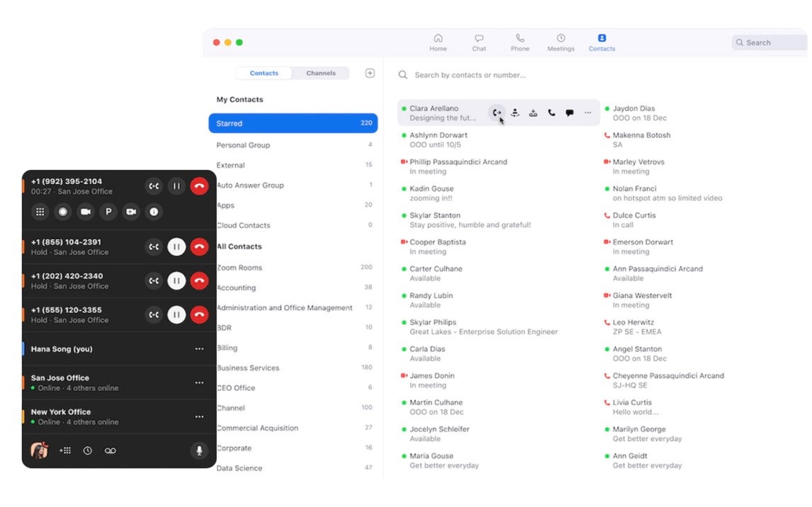Select Administration and Office Management group

tap(295, 307)
